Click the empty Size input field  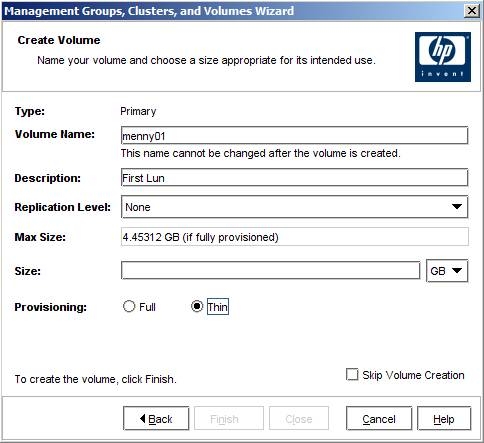[270, 270]
